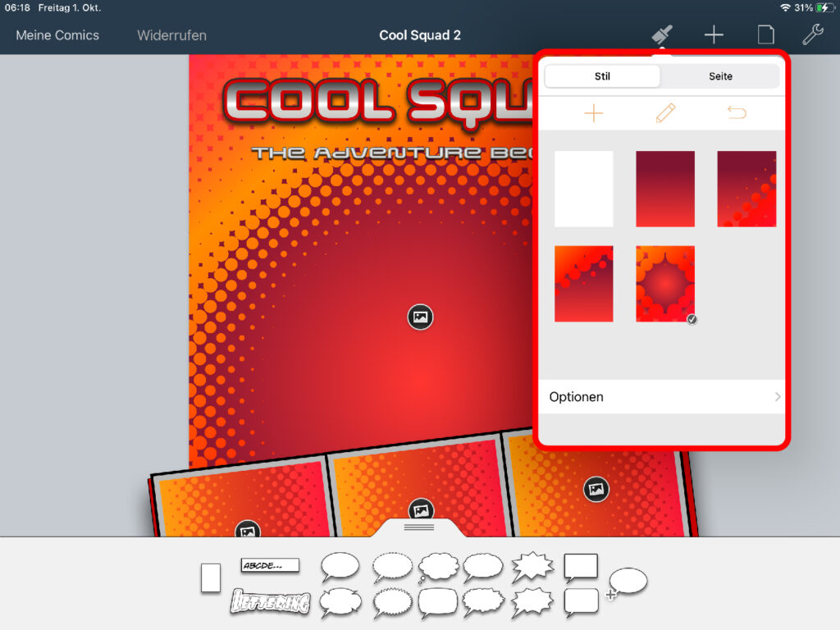Pick the LETTERING text element
The width and height of the screenshot is (840, 630).
270,602
